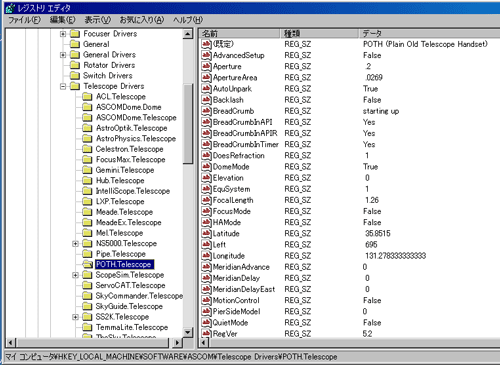
Task: Click the ACL.Telescope folder icon
Action: coord(87,97)
